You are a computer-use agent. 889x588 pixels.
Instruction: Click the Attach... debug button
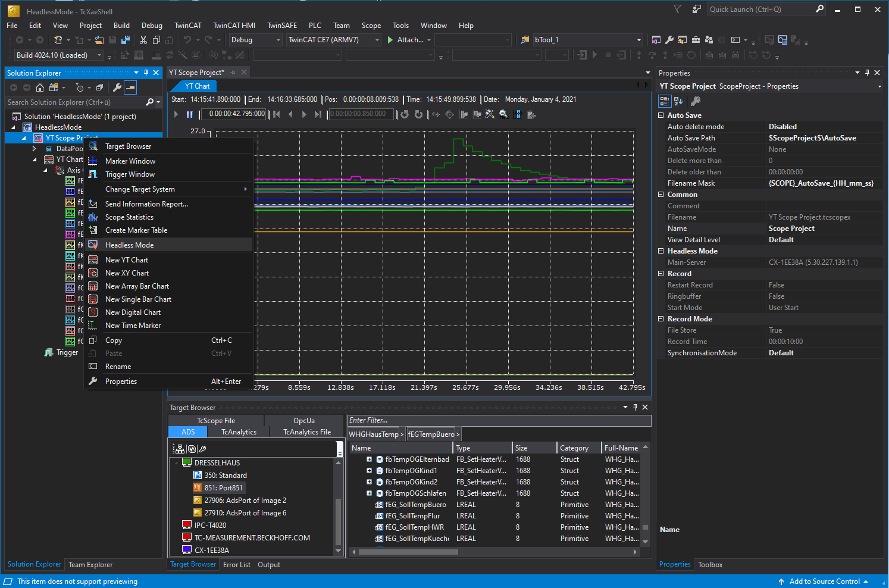(406, 40)
